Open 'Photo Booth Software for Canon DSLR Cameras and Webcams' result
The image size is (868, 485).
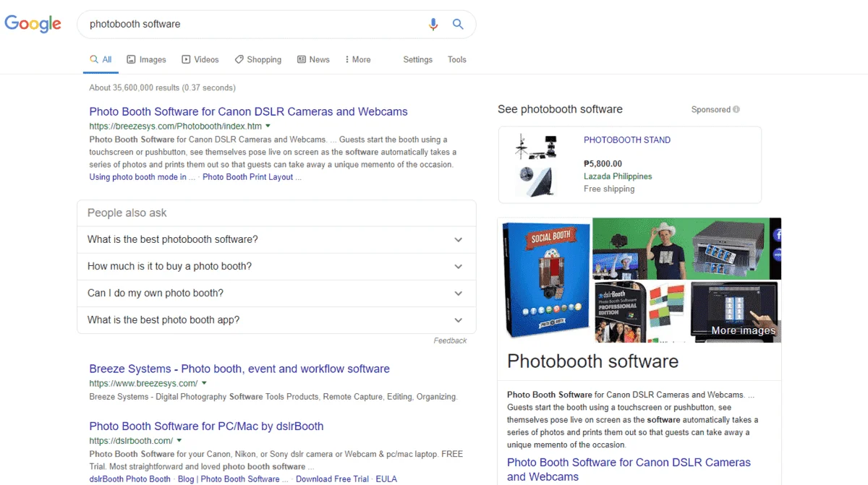[248, 112]
